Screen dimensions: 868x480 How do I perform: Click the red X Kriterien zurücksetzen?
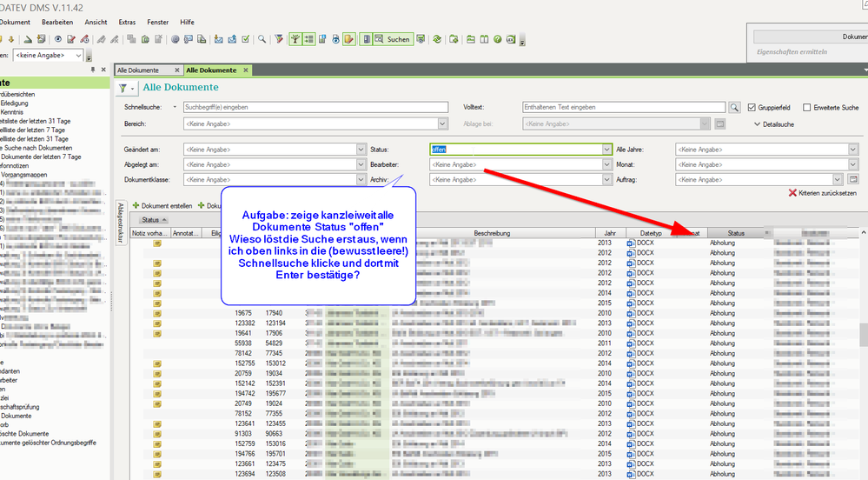click(823, 193)
